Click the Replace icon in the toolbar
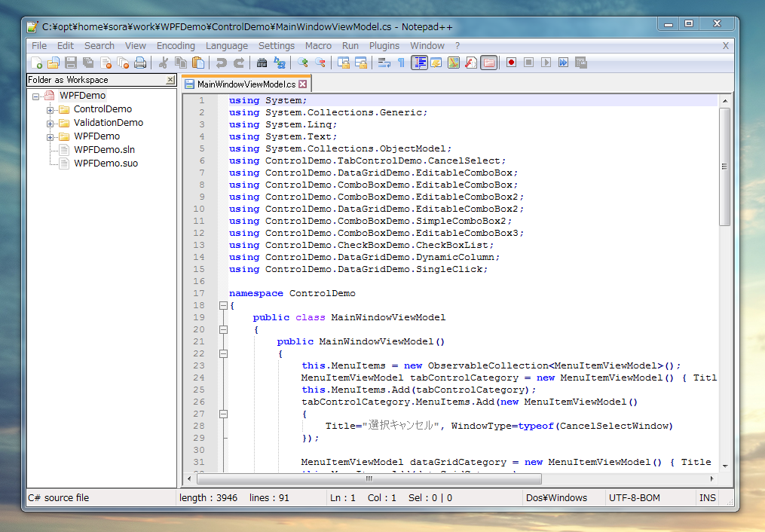 [x=280, y=63]
